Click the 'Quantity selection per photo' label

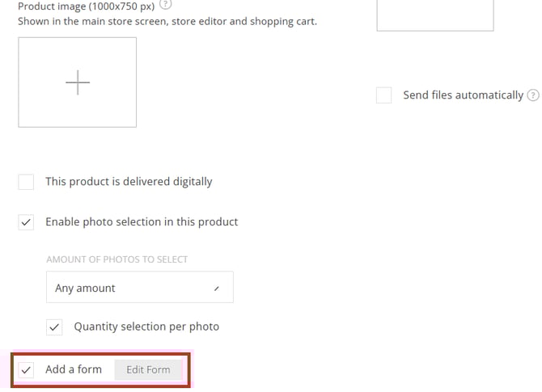click(x=146, y=327)
